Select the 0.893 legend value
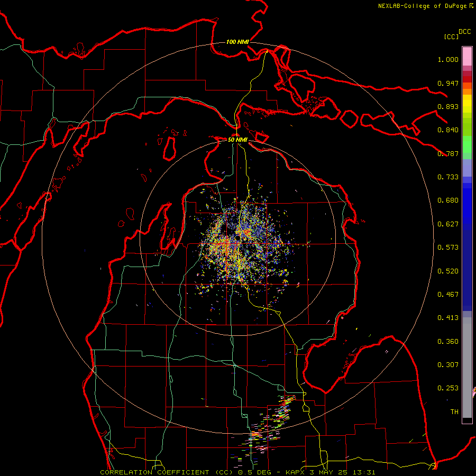476x476 pixels. point(448,106)
